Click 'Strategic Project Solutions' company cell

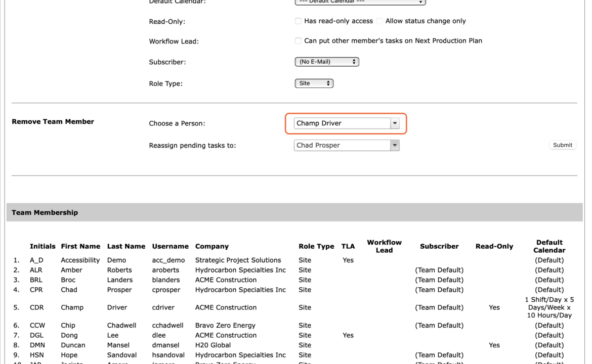click(x=238, y=260)
